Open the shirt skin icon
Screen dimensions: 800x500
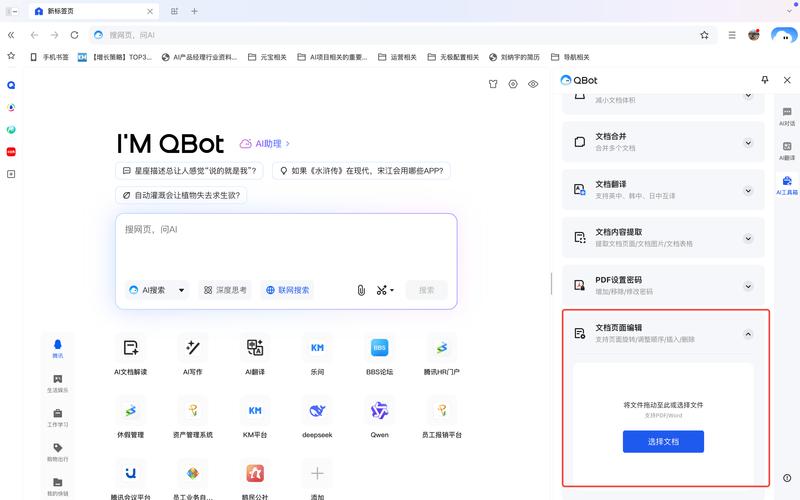(x=493, y=84)
